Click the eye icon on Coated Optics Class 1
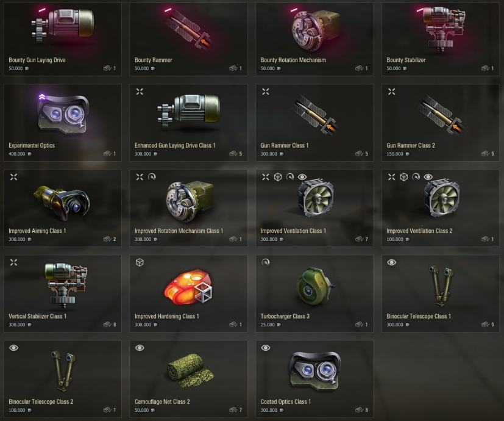504x421 pixels. click(x=266, y=348)
